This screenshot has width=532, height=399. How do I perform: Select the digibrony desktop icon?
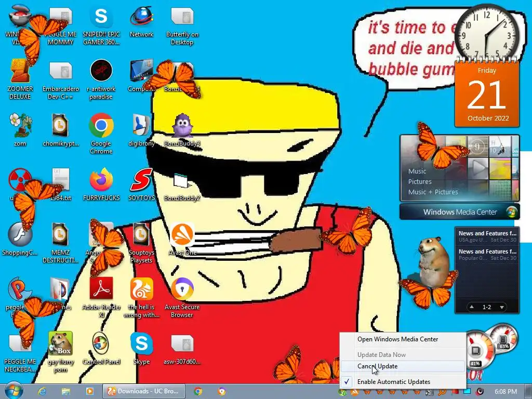tap(141, 130)
